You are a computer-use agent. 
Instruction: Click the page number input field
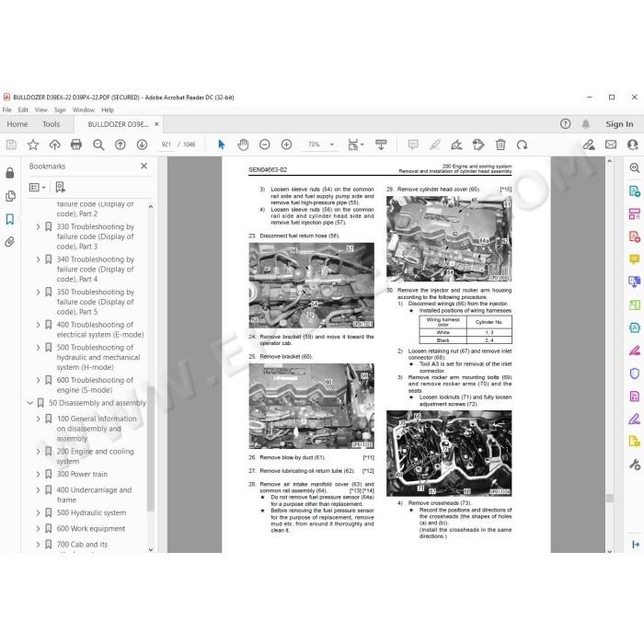click(x=167, y=144)
